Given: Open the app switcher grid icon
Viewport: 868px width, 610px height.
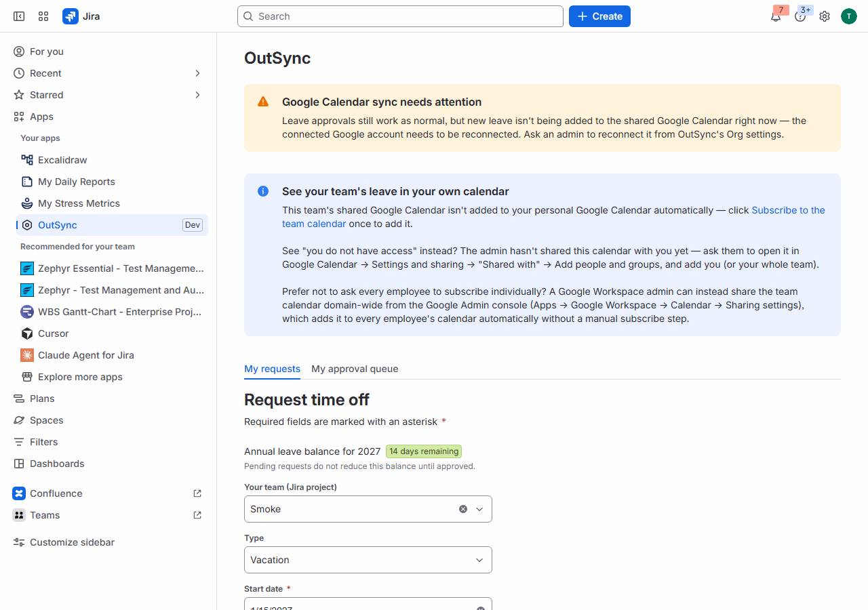Looking at the screenshot, I should coord(43,16).
